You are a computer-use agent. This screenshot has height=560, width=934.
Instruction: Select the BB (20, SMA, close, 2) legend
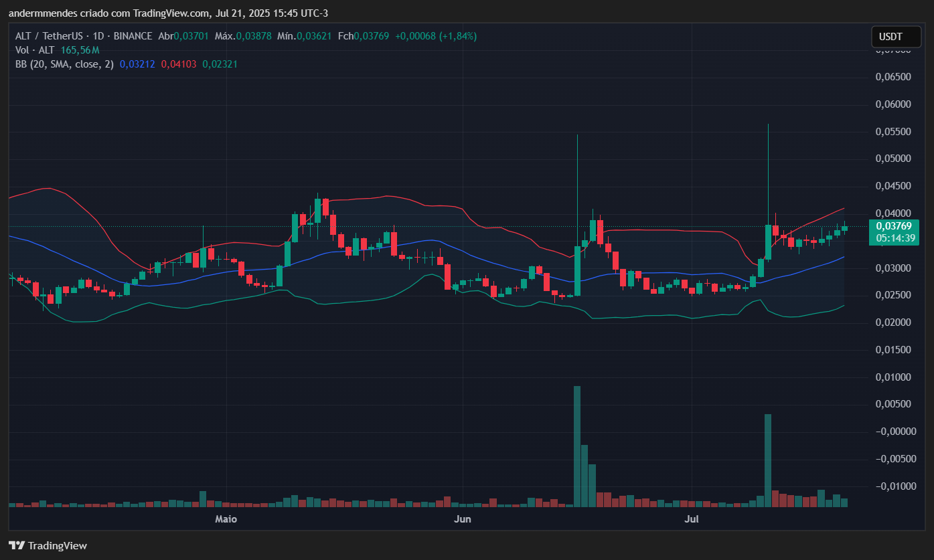64,64
